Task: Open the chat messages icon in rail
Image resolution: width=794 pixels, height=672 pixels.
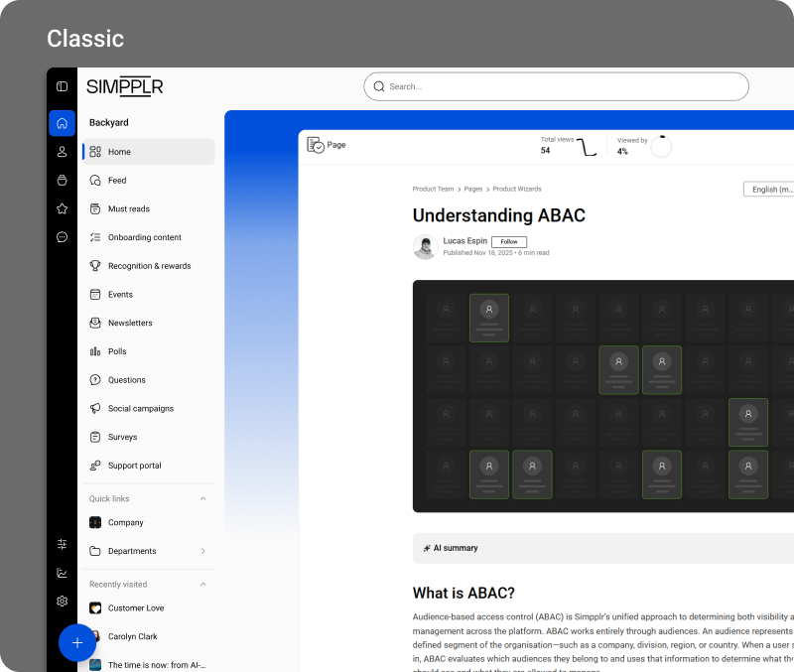Action: click(62, 237)
